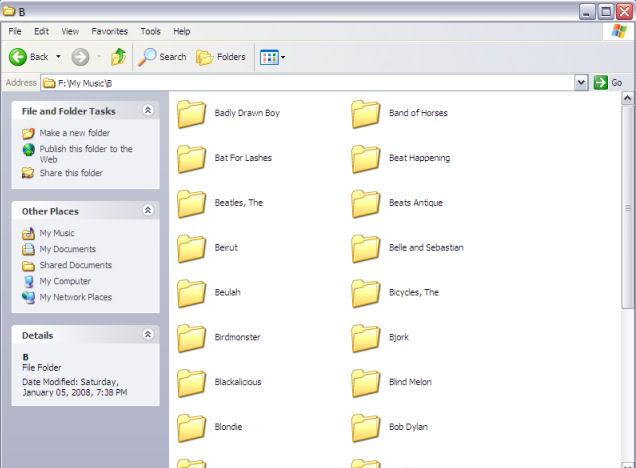Image resolution: width=636 pixels, height=468 pixels.
Task: Select the Birdmonster folder icon
Action: (191, 338)
